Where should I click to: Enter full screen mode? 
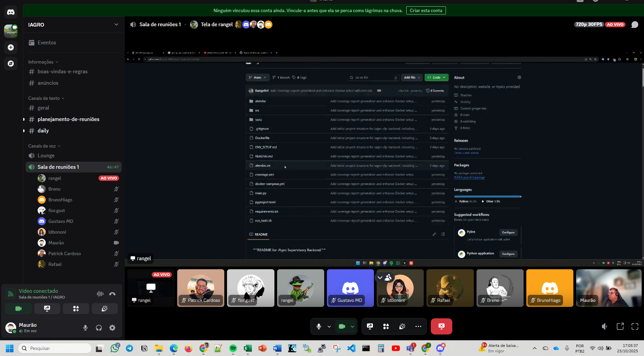point(635,326)
